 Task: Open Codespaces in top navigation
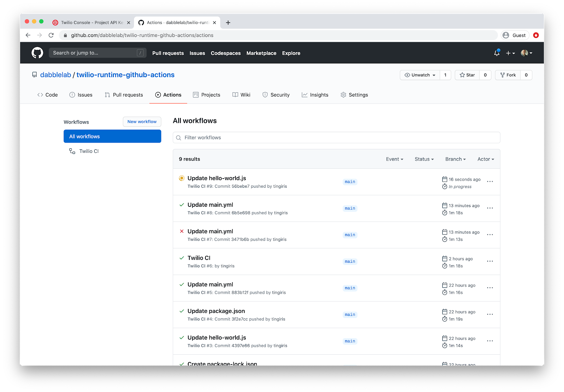(x=226, y=53)
